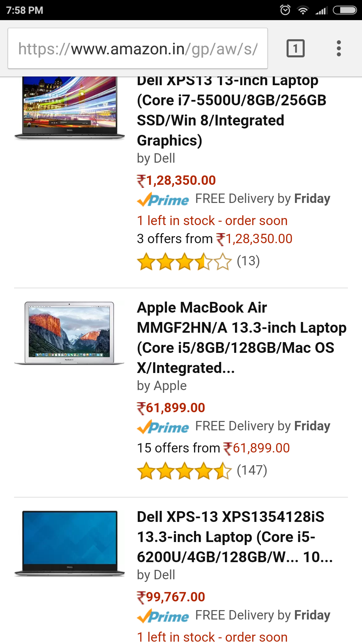
Task: Open the browser three-dot overflow menu
Action: pos(339,48)
